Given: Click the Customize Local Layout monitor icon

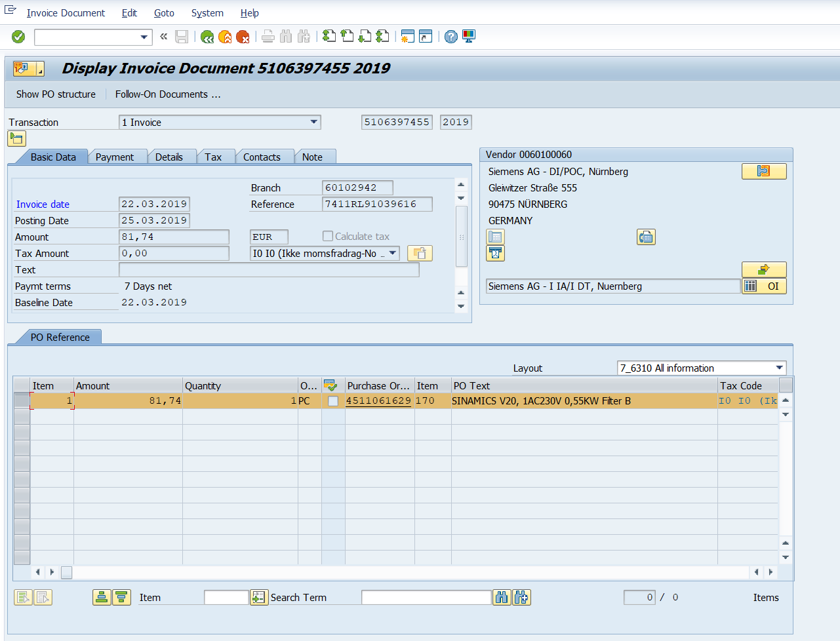Looking at the screenshot, I should (x=469, y=37).
